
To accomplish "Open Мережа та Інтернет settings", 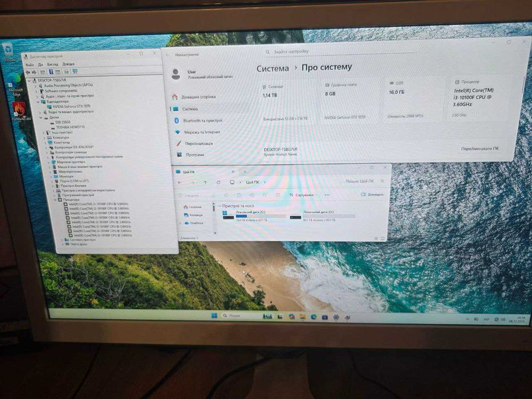I will [x=198, y=132].
